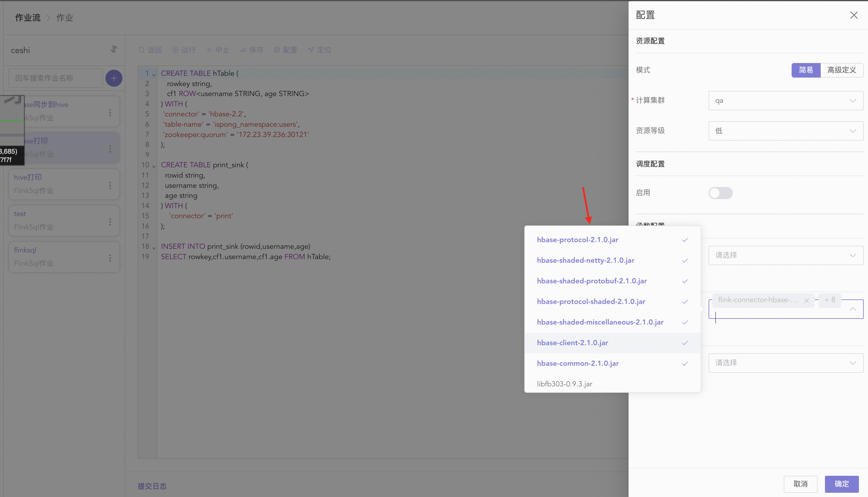This screenshot has width=868, height=497.
Task: Switch mode to 高级定义
Action: pos(842,70)
